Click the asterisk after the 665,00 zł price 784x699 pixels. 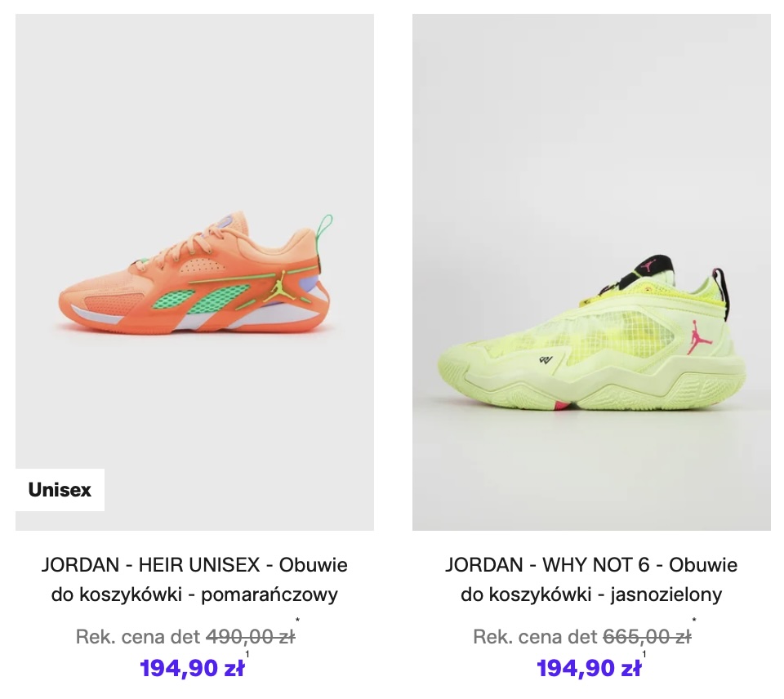pyautogui.click(x=694, y=620)
